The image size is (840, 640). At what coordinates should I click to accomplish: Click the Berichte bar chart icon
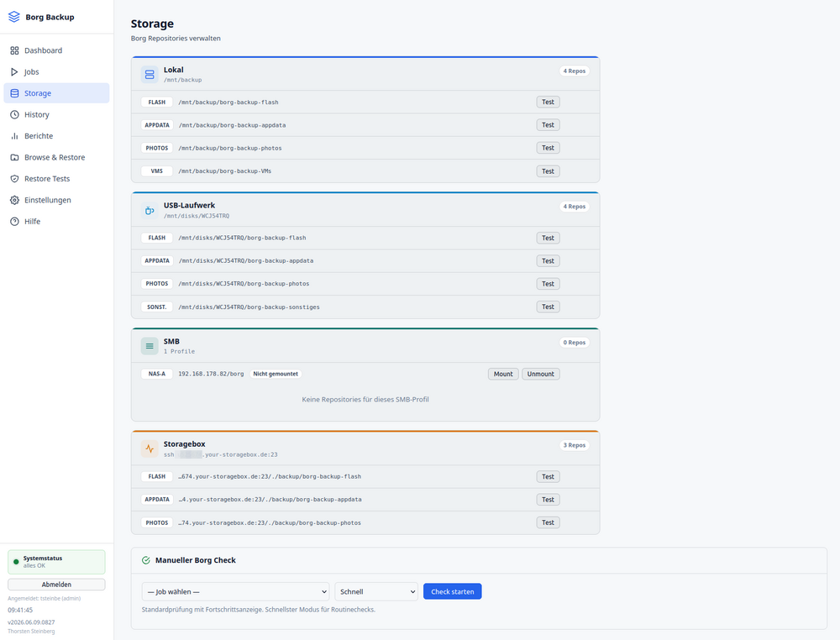[x=14, y=136]
